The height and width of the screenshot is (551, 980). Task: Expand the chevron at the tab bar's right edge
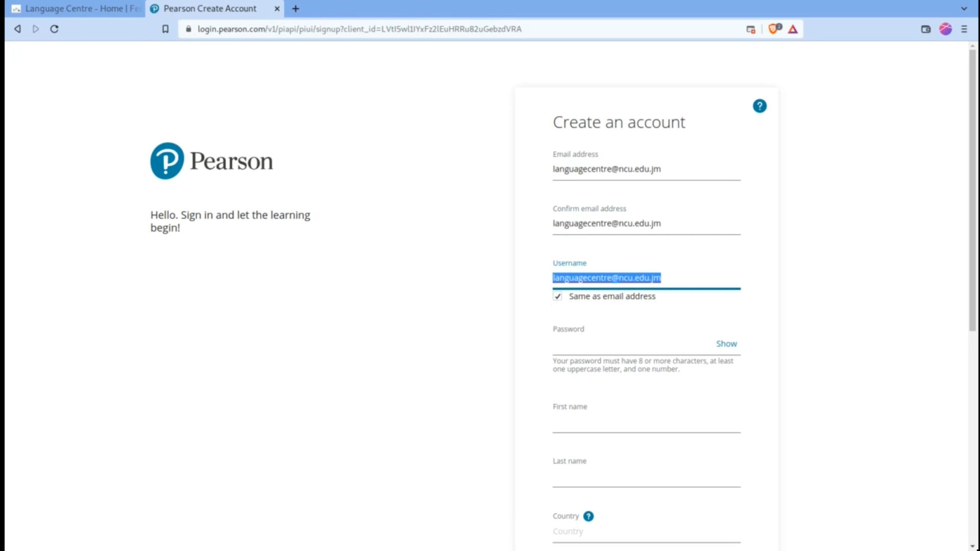(964, 9)
